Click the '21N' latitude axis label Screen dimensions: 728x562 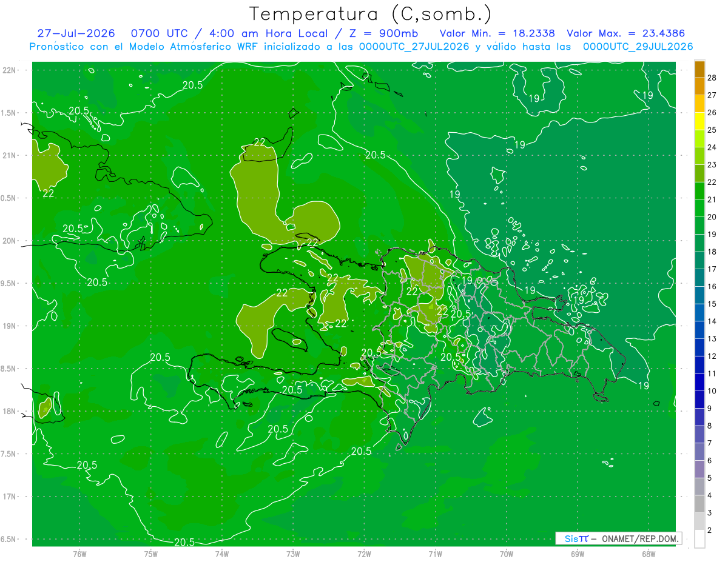click(x=9, y=155)
